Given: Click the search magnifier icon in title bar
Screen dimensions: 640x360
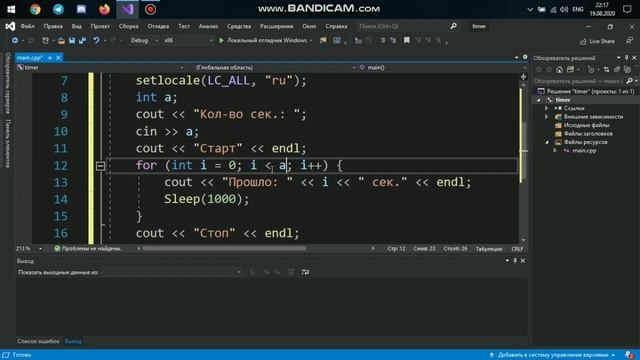Looking at the screenshot, I should tap(453, 26).
